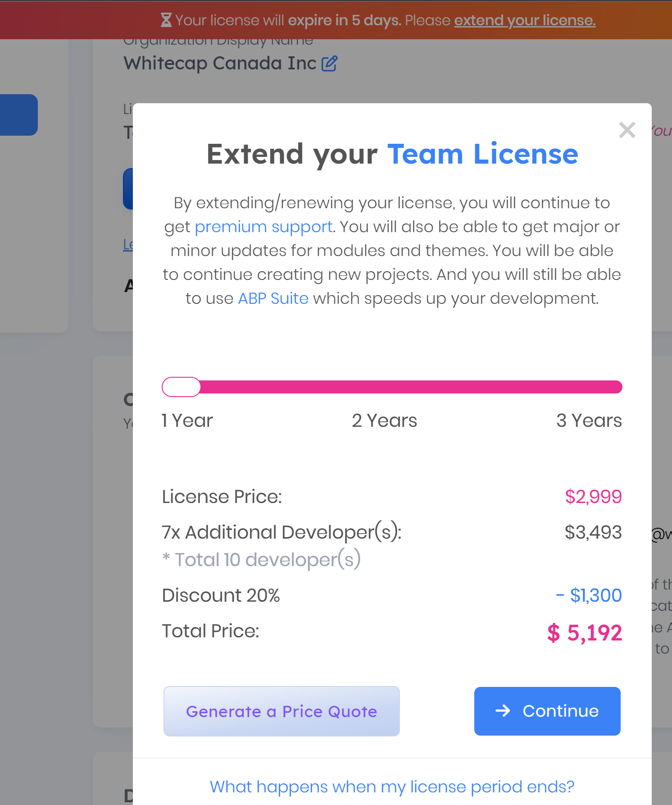Screen dimensions: 672x805
Task: Click the Whitecap Canada Inc organization title
Action: point(220,64)
